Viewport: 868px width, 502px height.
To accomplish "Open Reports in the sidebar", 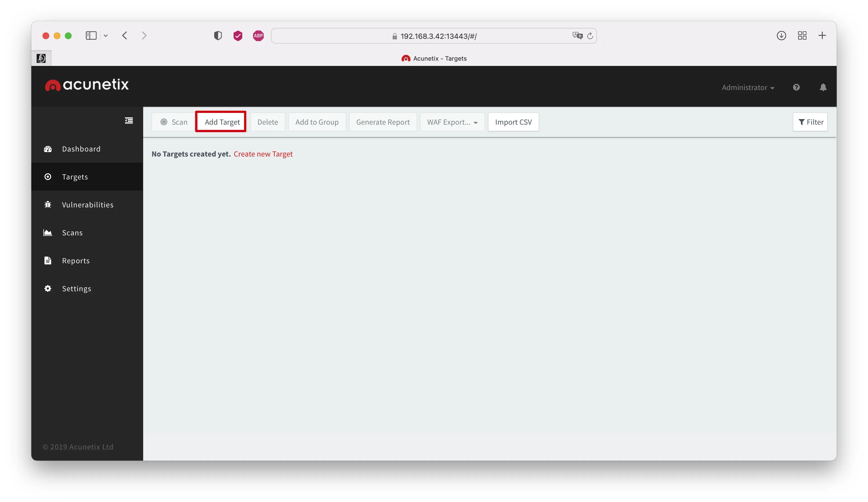I will (87, 261).
